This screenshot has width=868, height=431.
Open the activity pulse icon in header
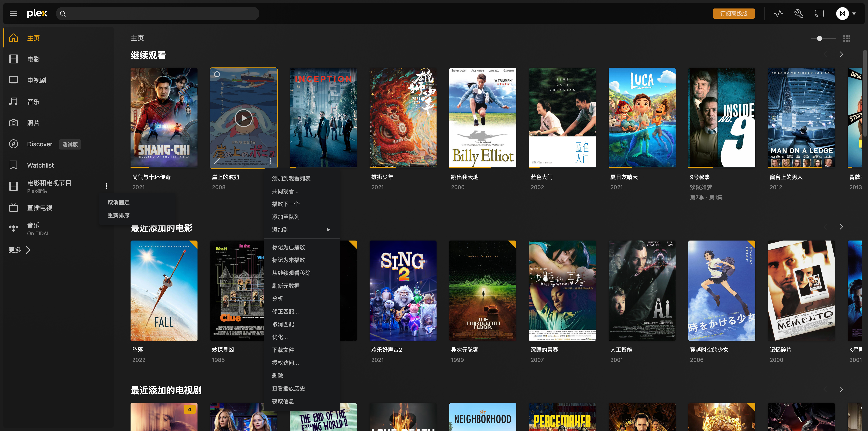point(778,14)
